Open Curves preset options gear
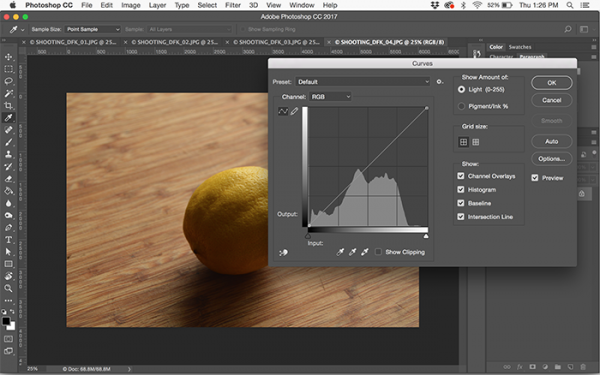 pyautogui.click(x=440, y=82)
